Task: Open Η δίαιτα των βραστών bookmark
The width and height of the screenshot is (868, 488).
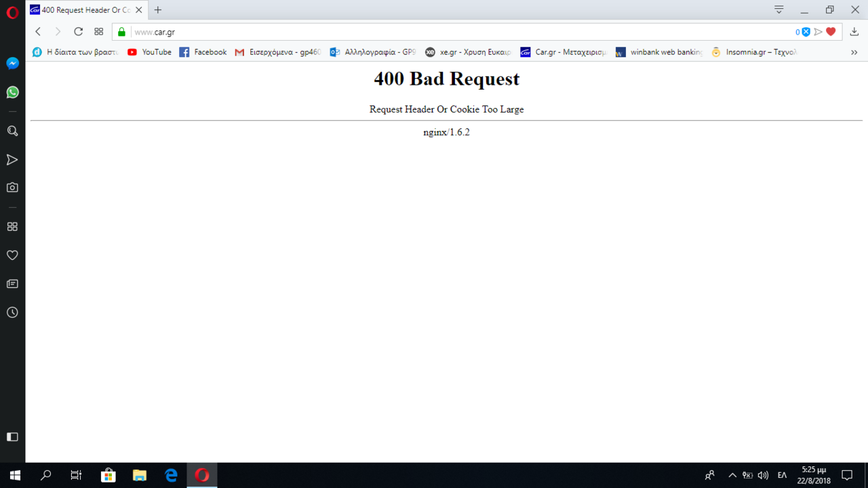Action: (x=75, y=52)
